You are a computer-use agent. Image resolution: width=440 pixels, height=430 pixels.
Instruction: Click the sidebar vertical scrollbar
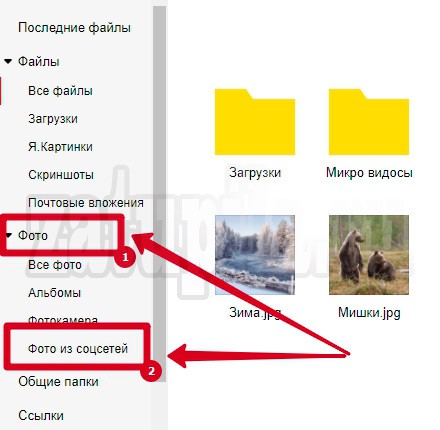pyautogui.click(x=159, y=193)
